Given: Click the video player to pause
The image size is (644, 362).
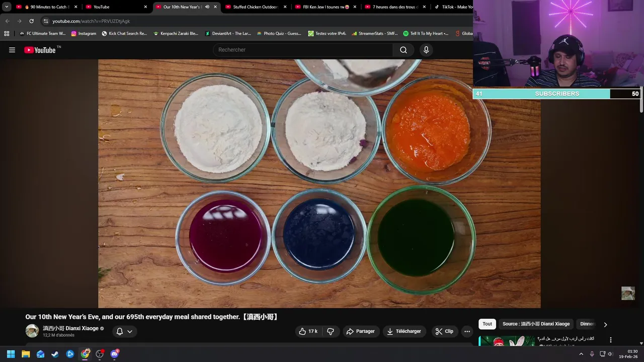Looking at the screenshot, I should (x=319, y=184).
